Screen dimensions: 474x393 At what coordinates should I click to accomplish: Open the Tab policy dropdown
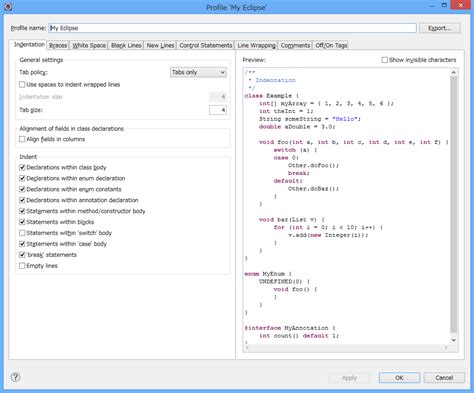198,72
